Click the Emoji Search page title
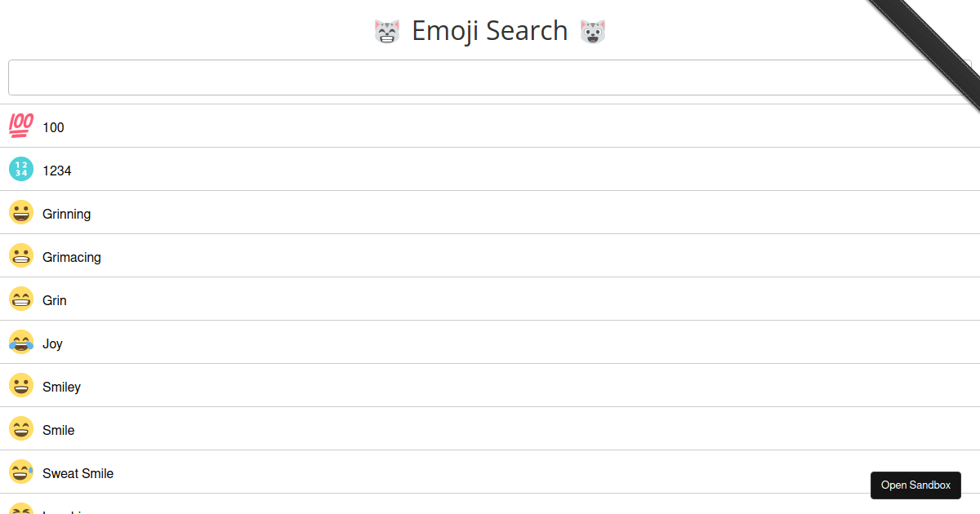 click(490, 31)
